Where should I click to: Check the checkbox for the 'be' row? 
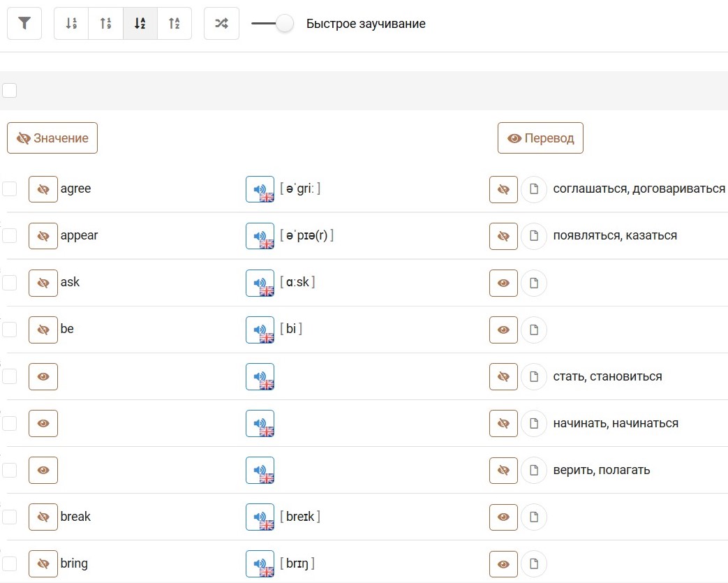point(9,330)
